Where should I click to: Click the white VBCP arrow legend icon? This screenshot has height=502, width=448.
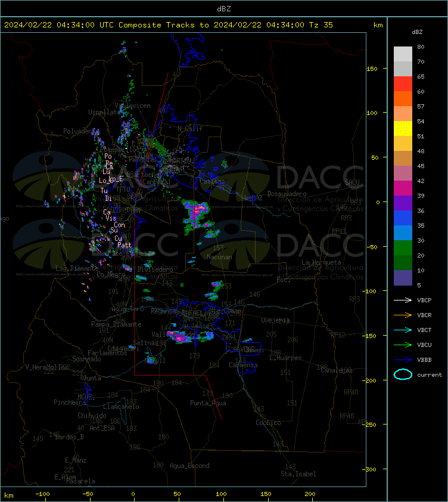tap(403, 300)
